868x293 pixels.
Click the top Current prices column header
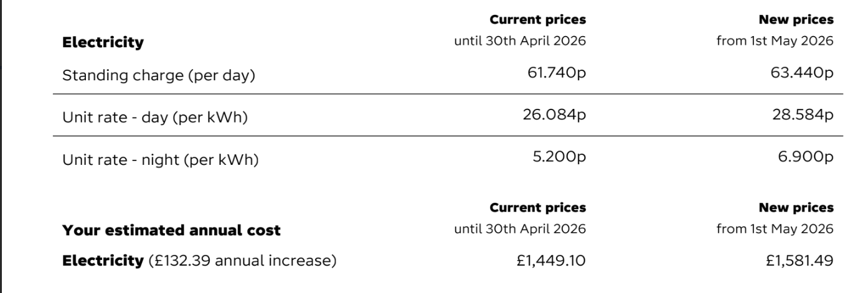click(x=538, y=20)
